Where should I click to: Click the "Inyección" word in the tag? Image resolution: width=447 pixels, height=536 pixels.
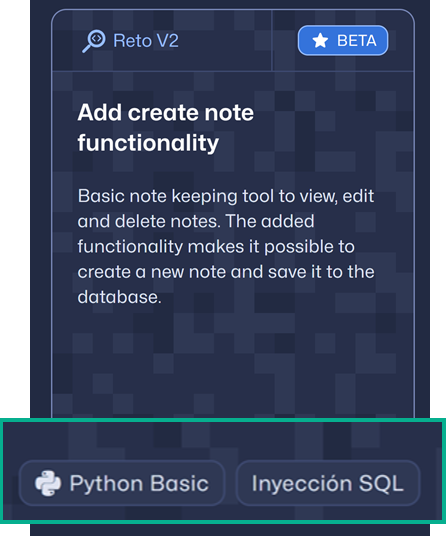click(302, 483)
